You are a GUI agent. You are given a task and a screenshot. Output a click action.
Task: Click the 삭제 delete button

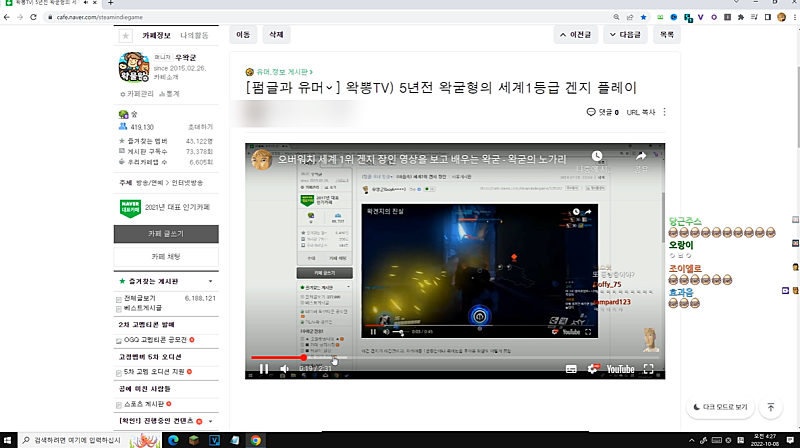pos(276,35)
